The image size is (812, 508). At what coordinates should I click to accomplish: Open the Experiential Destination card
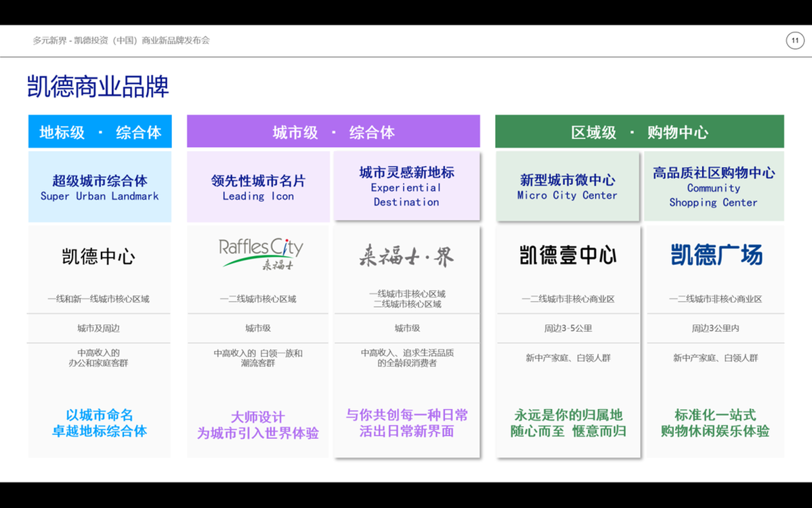pos(406,186)
